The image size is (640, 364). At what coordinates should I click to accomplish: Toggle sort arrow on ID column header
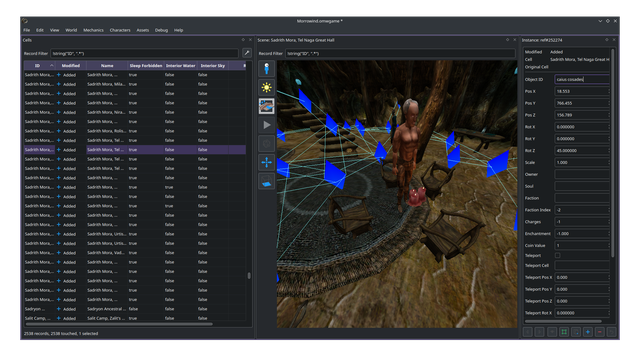(52, 66)
